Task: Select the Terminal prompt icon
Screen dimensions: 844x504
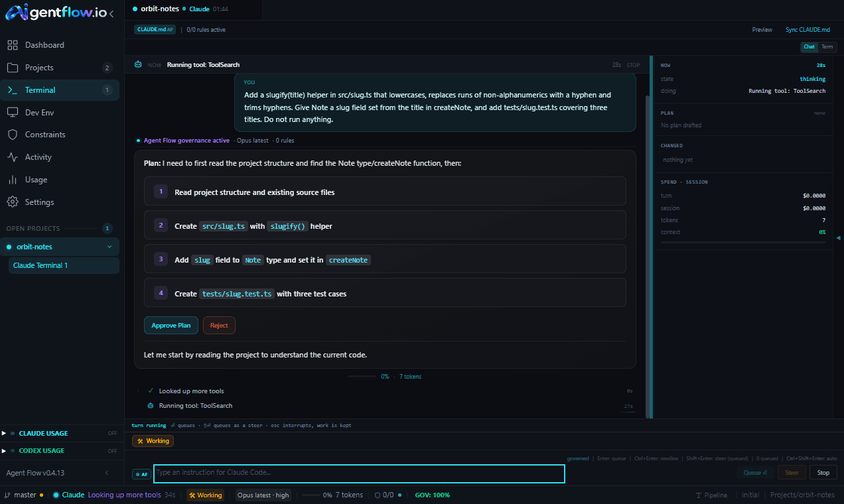Action: 12,90
